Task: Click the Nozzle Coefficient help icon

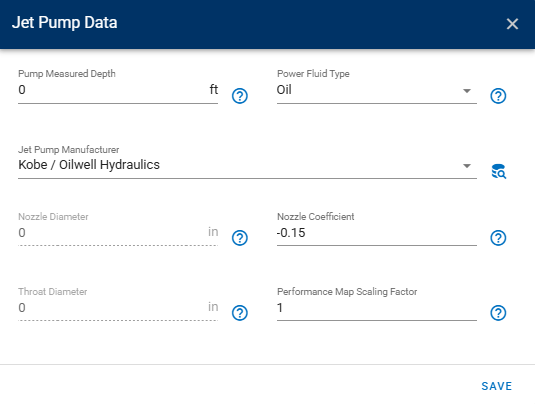Action: point(498,238)
